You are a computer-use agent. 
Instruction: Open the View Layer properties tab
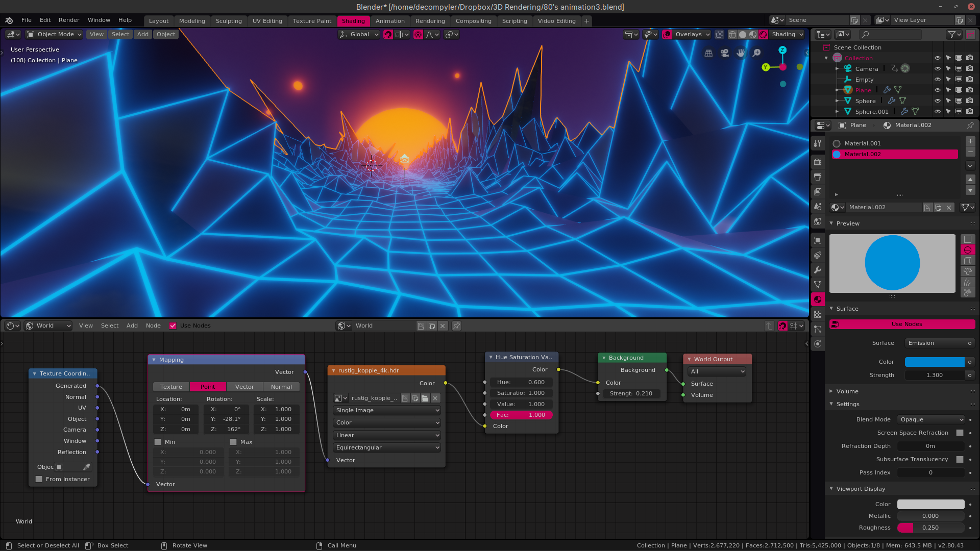click(x=818, y=192)
